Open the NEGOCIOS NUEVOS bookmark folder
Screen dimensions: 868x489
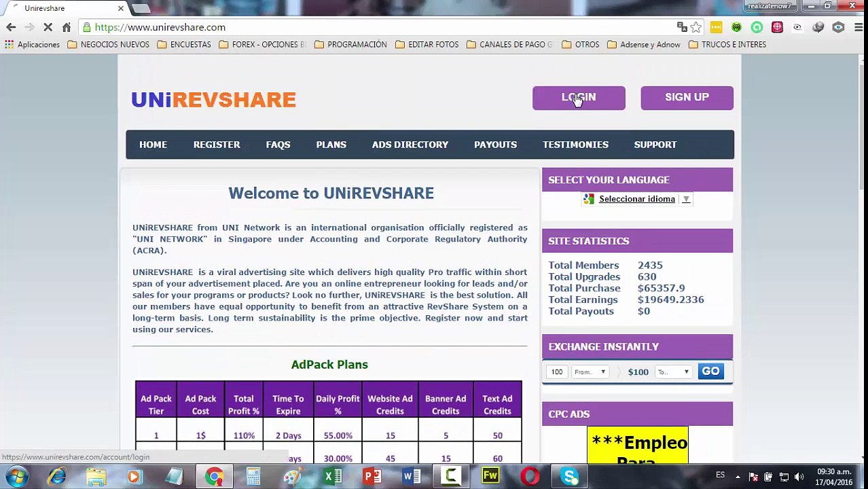(x=108, y=44)
